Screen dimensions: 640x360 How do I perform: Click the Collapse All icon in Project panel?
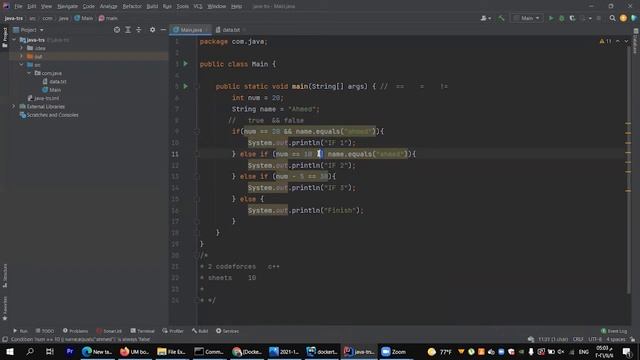coord(138,30)
